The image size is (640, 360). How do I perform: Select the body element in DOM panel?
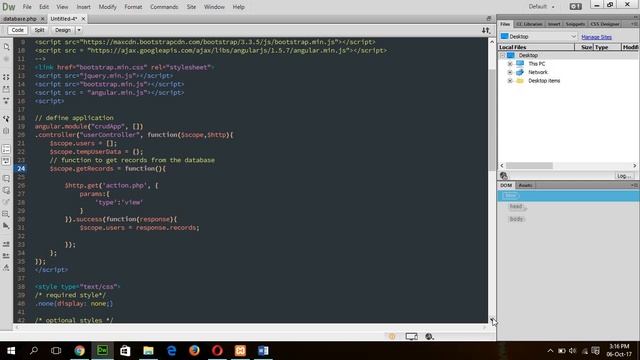pyautogui.click(x=516, y=219)
